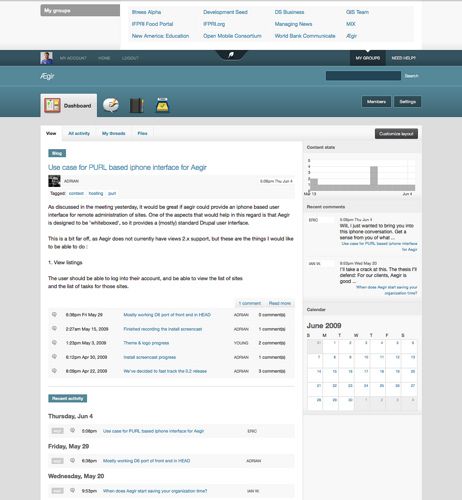The height and width of the screenshot is (500, 462).
Task: Open 'Theme & logo progress' post
Action: 146,343
